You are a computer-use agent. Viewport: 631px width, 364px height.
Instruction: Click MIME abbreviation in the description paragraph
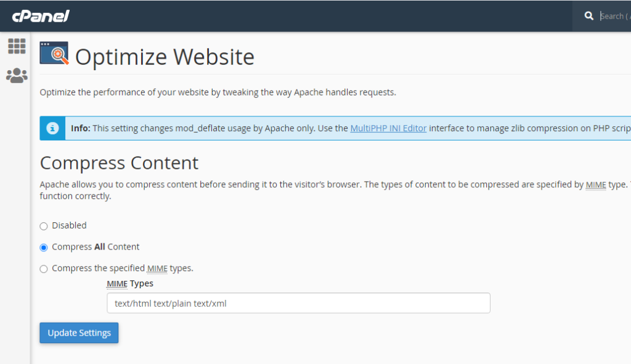[595, 184]
